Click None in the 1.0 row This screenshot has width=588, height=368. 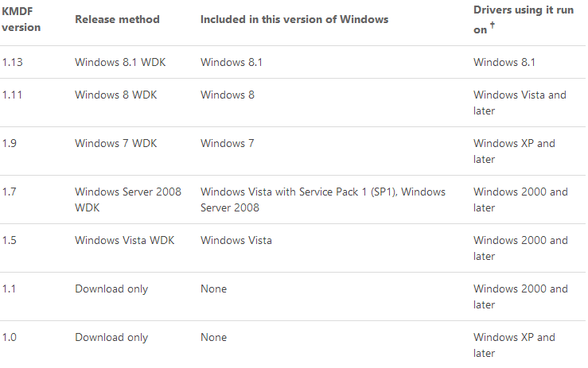(x=213, y=337)
